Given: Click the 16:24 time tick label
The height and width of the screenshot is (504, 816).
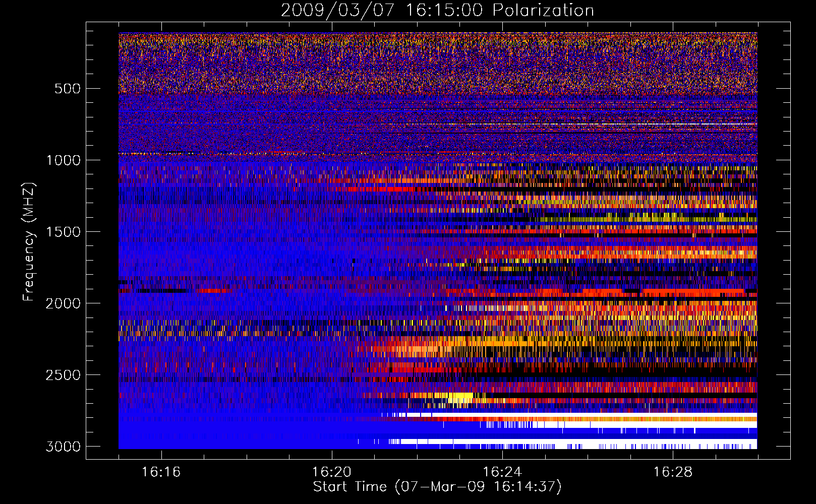Looking at the screenshot, I should coord(502,472).
